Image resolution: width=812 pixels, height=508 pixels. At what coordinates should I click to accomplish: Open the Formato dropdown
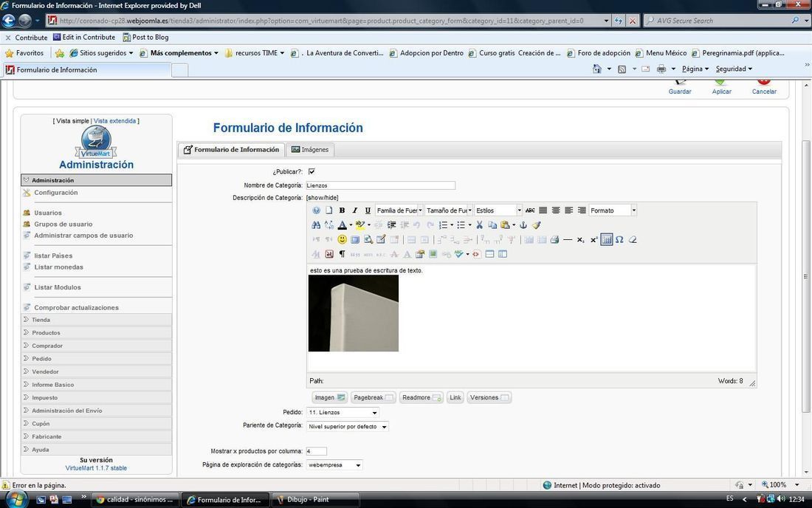tap(613, 210)
